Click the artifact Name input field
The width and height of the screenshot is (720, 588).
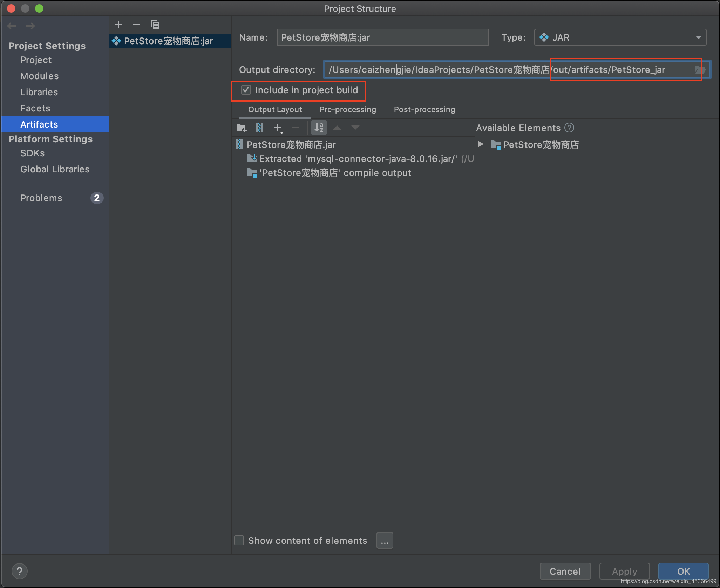(382, 37)
